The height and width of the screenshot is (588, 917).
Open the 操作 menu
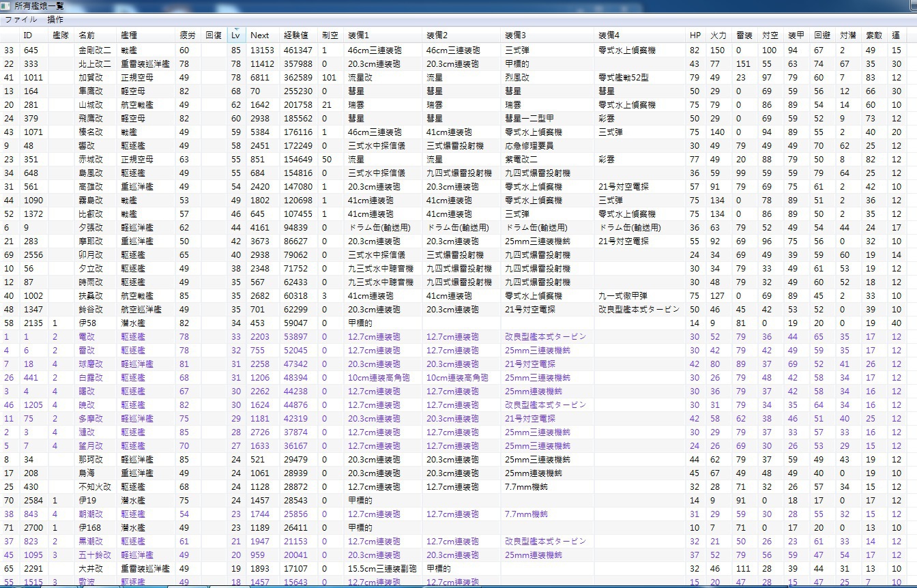55,20
